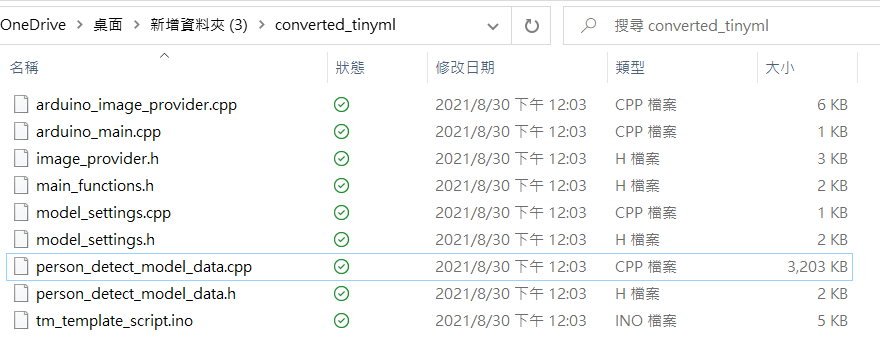Sort files by 修改日期 column
The height and width of the screenshot is (364, 880).
465,68
